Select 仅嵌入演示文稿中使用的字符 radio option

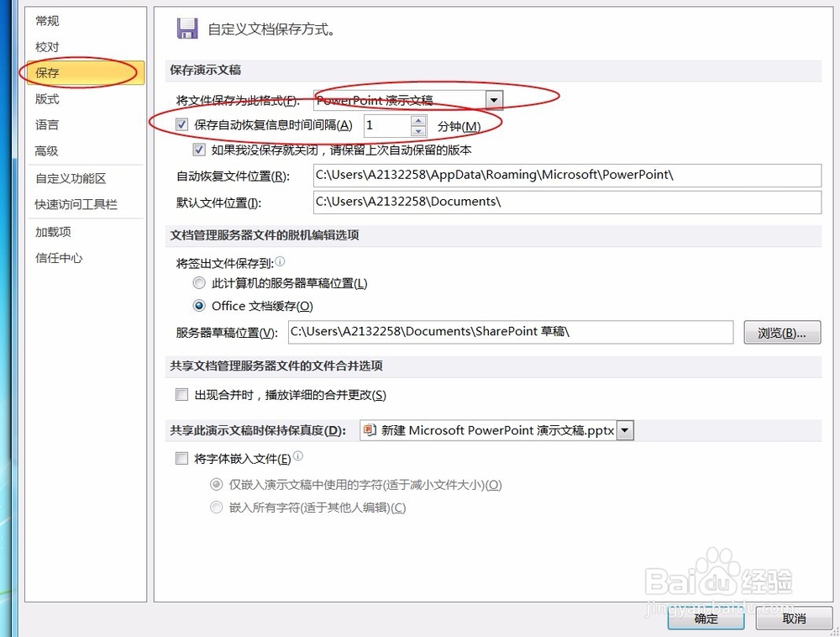click(217, 484)
